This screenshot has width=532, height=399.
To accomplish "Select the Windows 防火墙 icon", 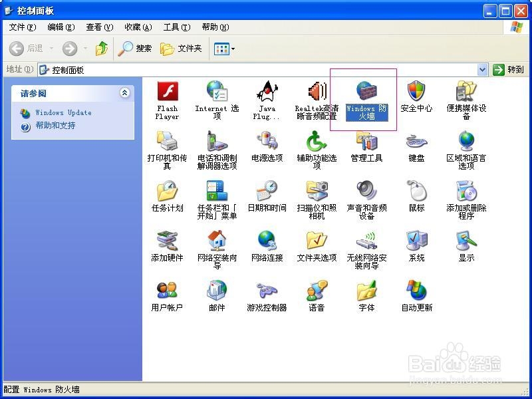I will [x=366, y=90].
